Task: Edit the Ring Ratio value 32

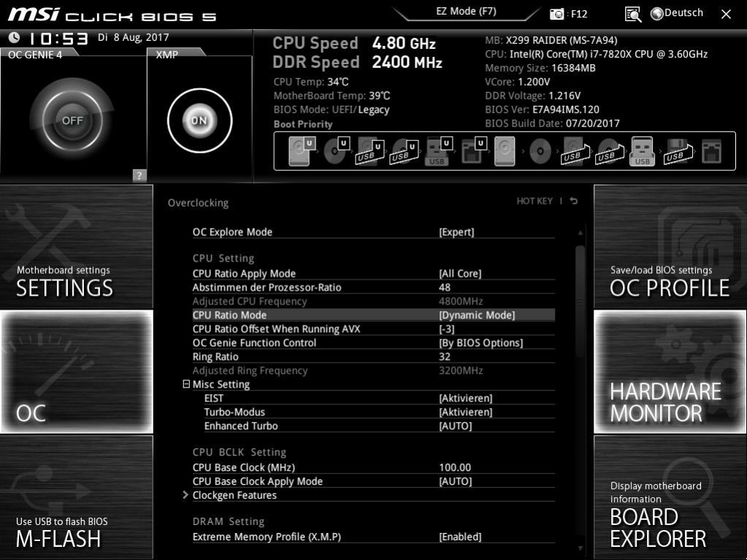Action: pos(445,356)
